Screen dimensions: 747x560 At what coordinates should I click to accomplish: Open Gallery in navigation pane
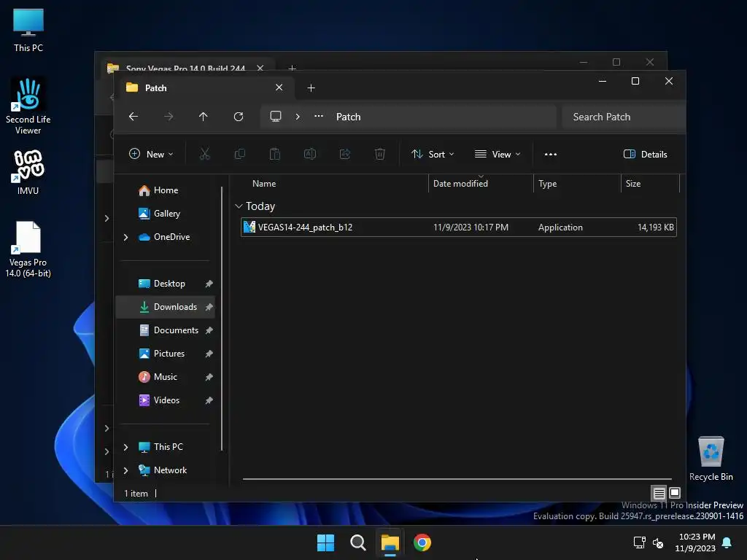[x=165, y=214]
